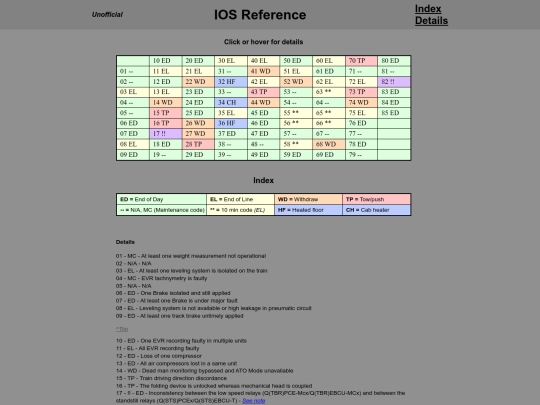Click code cell 03 EL
This screenshot has width=540, height=405.
[133, 92]
